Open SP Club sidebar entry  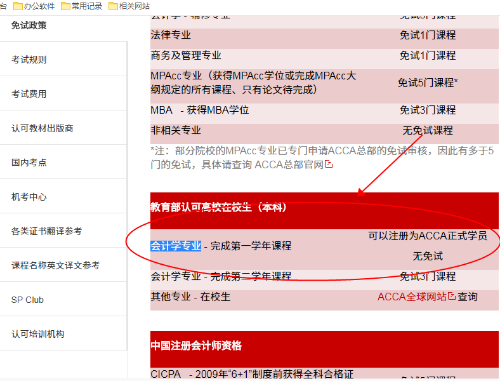click(27, 300)
